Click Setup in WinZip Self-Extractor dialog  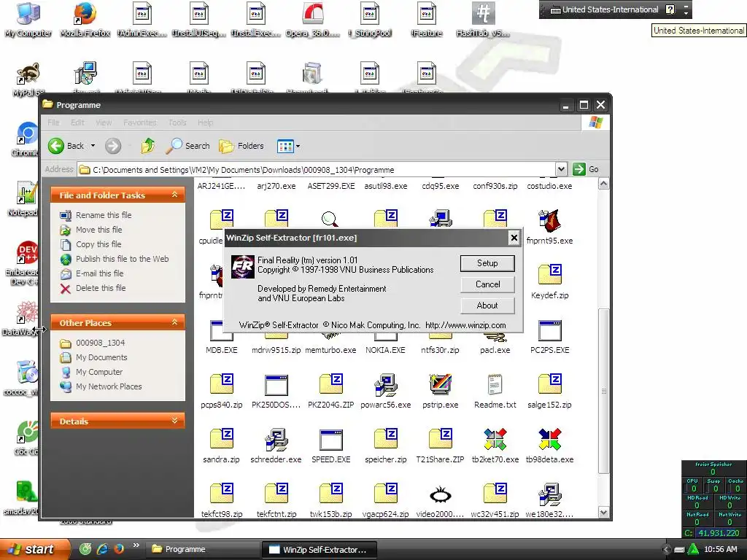pyautogui.click(x=487, y=263)
